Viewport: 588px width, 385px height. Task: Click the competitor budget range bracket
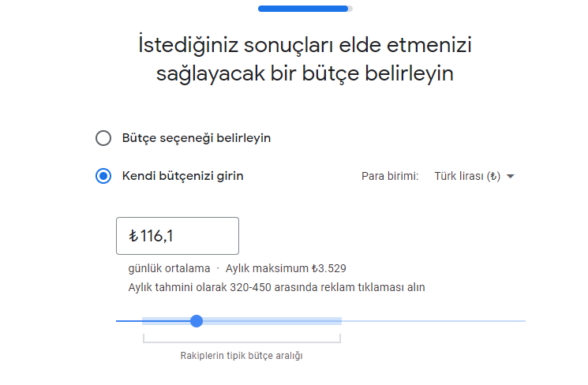pyautogui.click(x=242, y=339)
